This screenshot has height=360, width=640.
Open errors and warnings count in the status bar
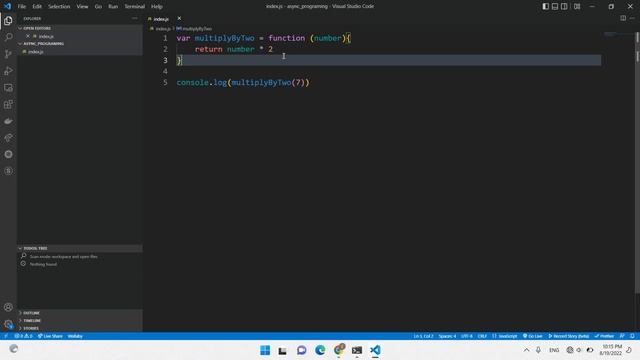[23, 336]
